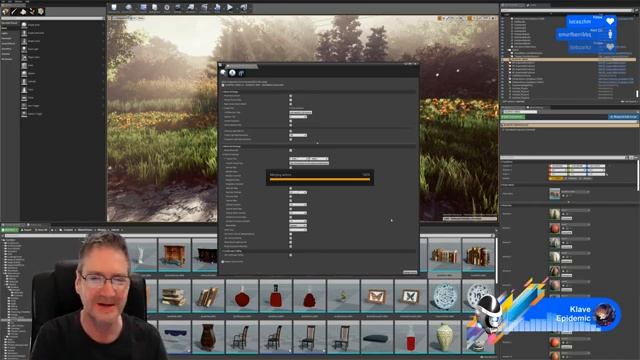Select the Paint mode brush icon
The height and width of the screenshot is (360, 640).
14,11
